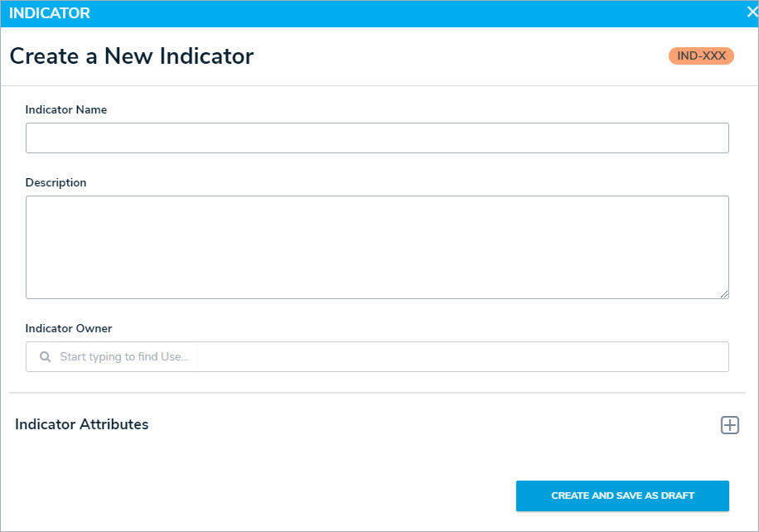Screen dimensions: 759x532
Task: Select the Indicator Attributes section heading
Action: tap(82, 424)
